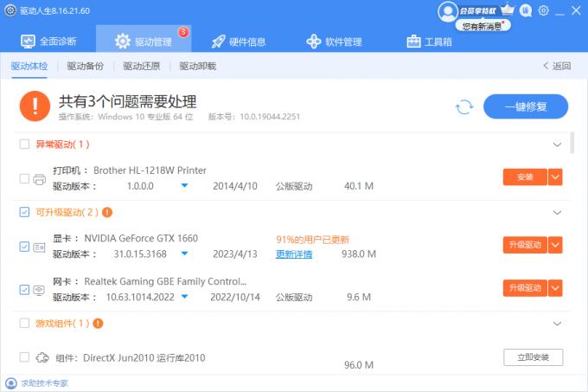Open dropdown arrow beside NVIDIA 升级驱动 button
This screenshot has width=588, height=392.
(555, 245)
